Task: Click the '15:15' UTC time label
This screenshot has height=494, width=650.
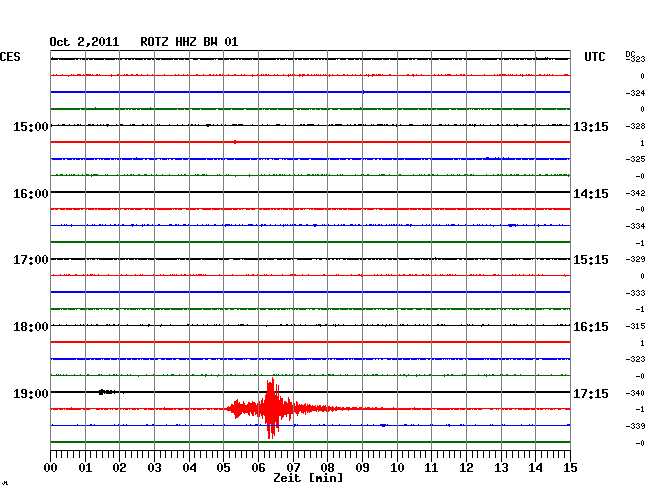Action: (591, 260)
